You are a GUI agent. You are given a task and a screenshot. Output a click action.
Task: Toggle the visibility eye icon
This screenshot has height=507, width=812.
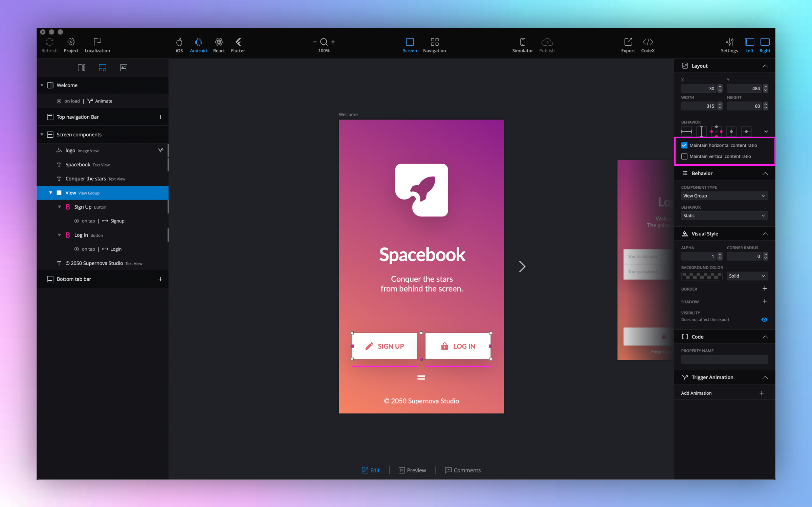coord(764,320)
